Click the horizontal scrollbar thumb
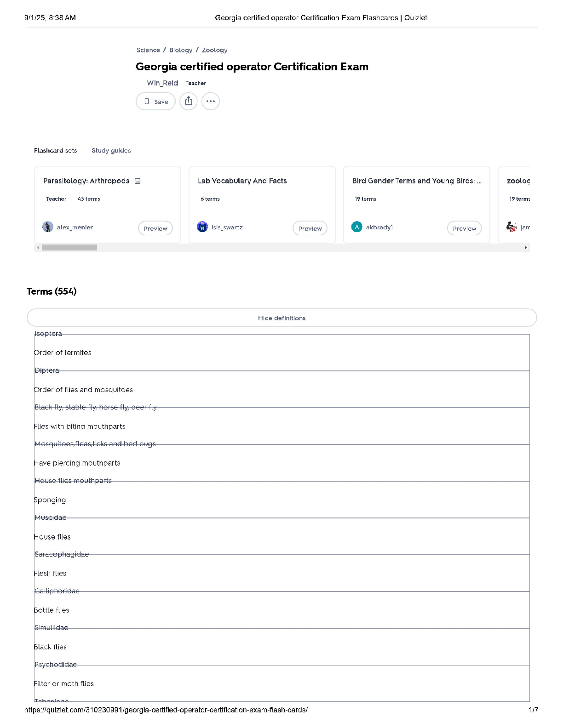The height and width of the screenshot is (728, 563). (69, 247)
